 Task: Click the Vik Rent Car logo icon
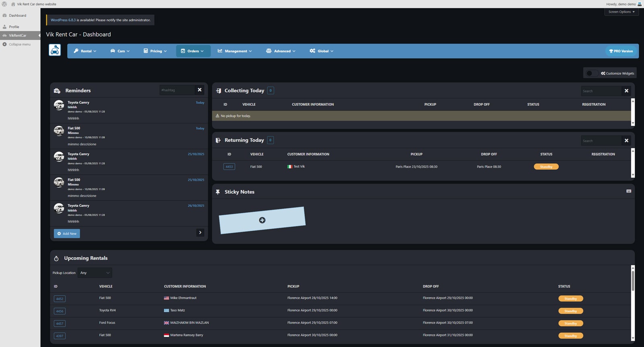pos(55,50)
